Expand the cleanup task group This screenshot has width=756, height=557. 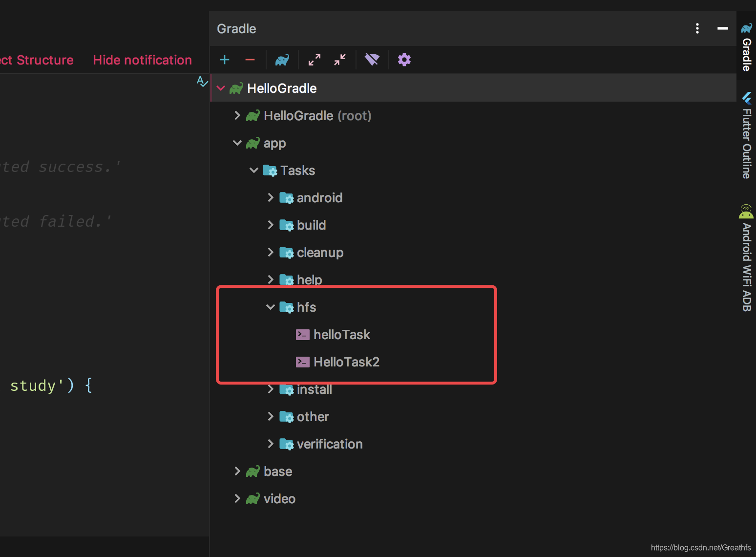[x=271, y=252]
